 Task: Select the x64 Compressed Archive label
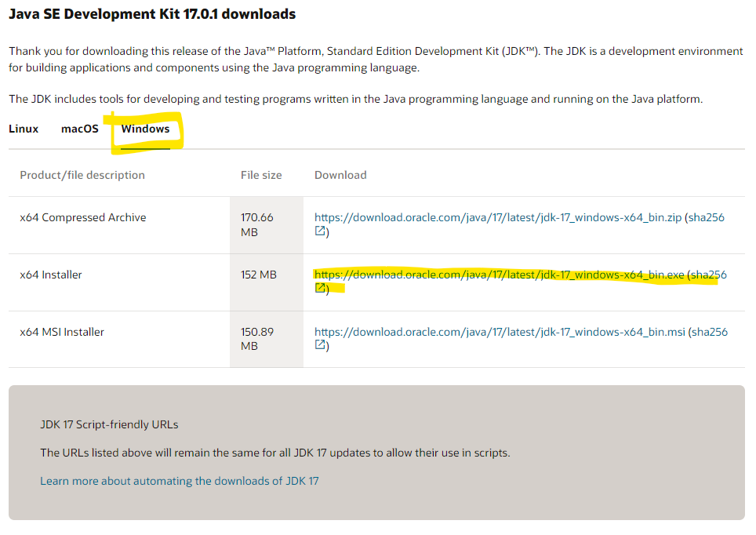[83, 217]
